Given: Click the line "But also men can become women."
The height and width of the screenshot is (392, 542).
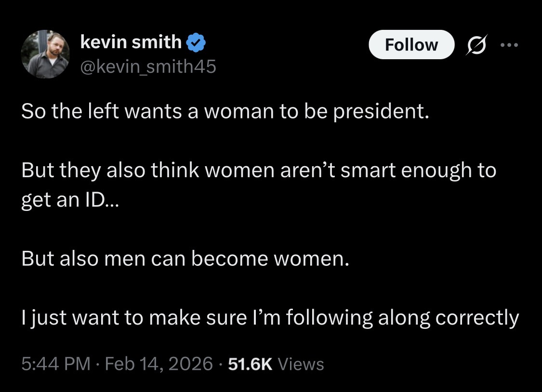Looking at the screenshot, I should click(x=185, y=259).
